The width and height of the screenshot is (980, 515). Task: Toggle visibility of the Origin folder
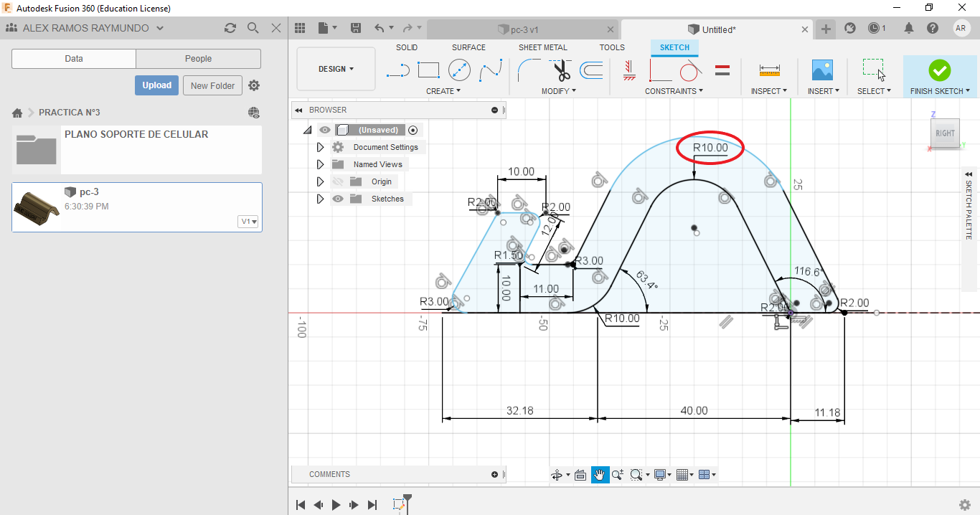coord(337,181)
